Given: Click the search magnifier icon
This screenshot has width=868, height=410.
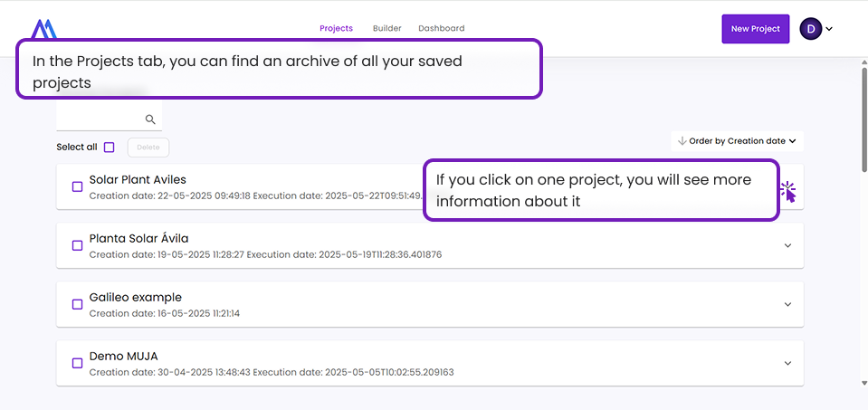Looking at the screenshot, I should coord(150,119).
